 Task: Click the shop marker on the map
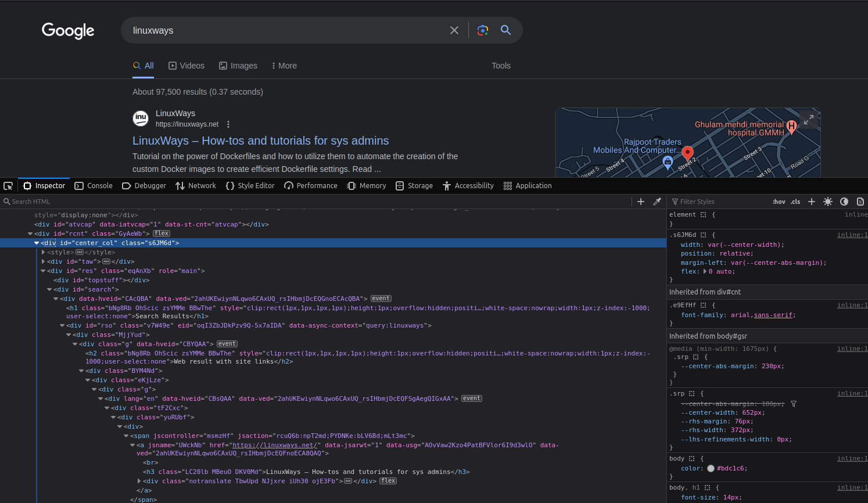(668, 162)
